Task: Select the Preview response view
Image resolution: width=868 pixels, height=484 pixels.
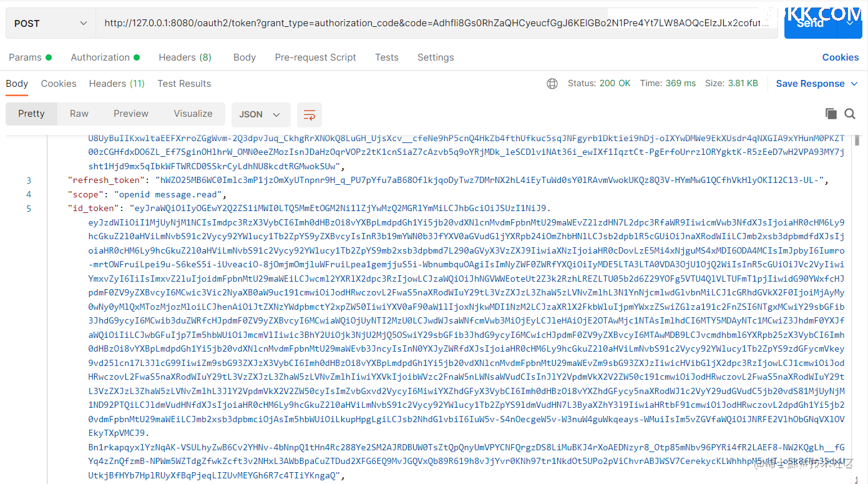Action: tap(131, 114)
